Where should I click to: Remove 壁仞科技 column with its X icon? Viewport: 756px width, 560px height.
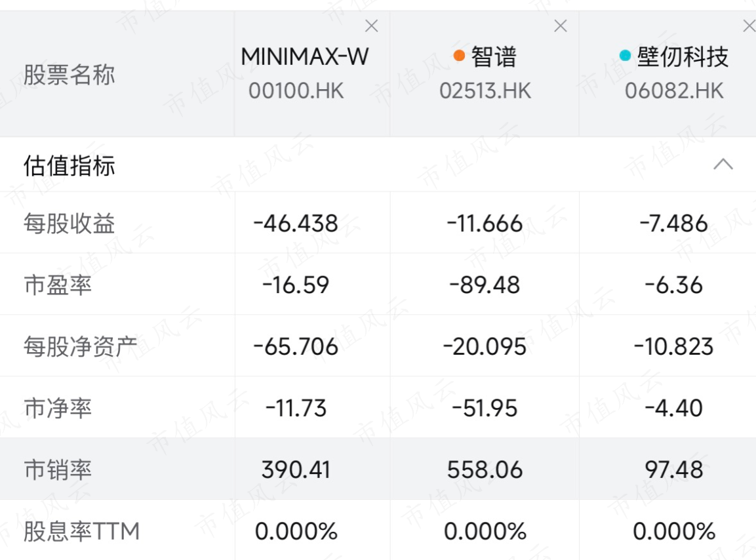pyautogui.click(x=749, y=26)
